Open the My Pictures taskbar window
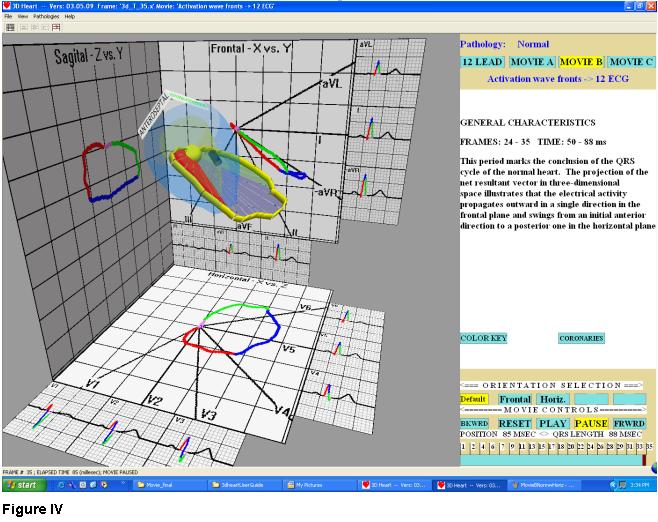658x522 pixels. click(x=313, y=485)
